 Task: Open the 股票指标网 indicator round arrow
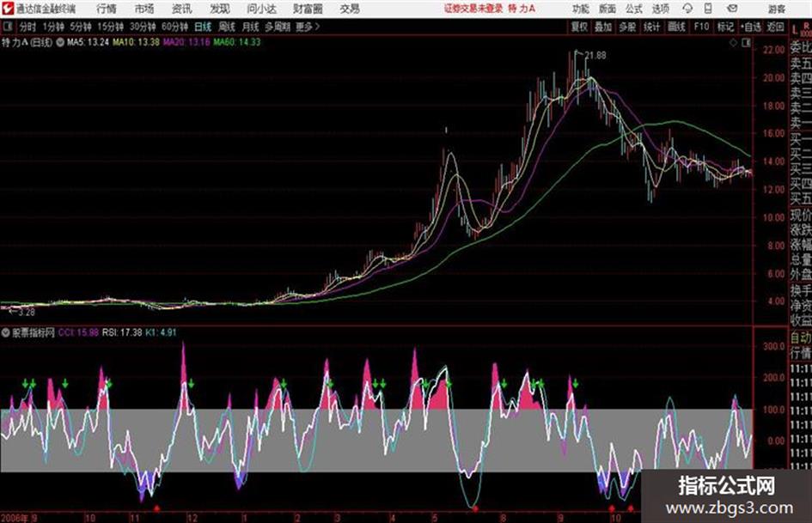pos(6,332)
